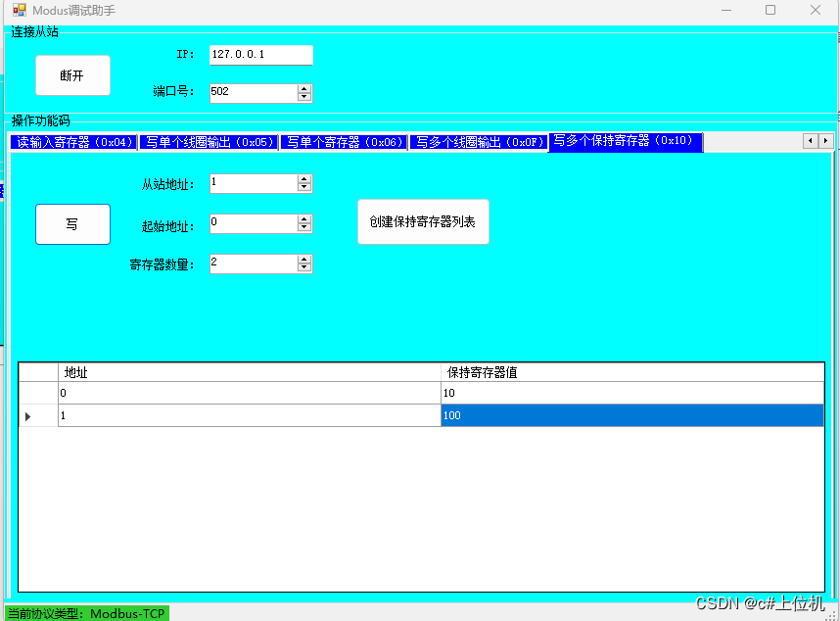This screenshot has height=621, width=840.
Task: Switch to 写单个线圈输出（0x05） tab
Action: pos(207,141)
